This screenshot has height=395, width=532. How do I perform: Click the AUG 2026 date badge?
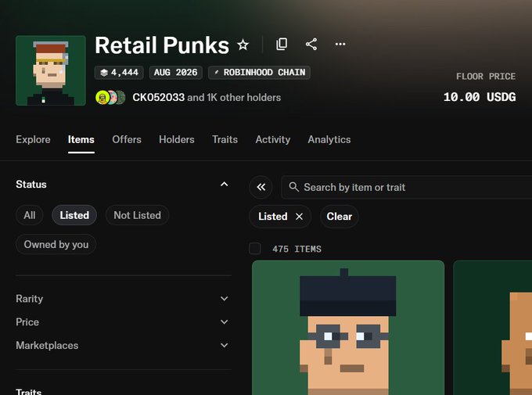point(176,72)
